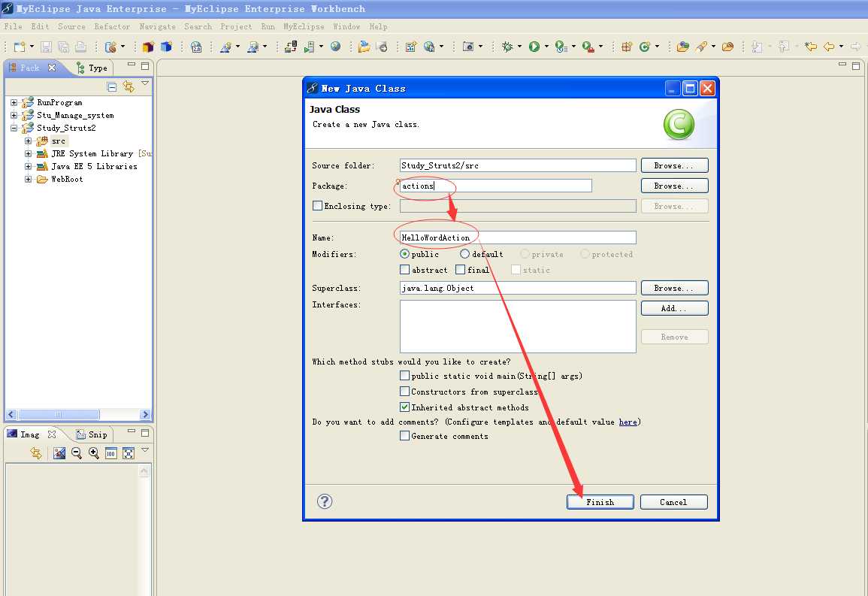Click the green Run button icon
Screen dimensions: 868x596
click(534, 47)
